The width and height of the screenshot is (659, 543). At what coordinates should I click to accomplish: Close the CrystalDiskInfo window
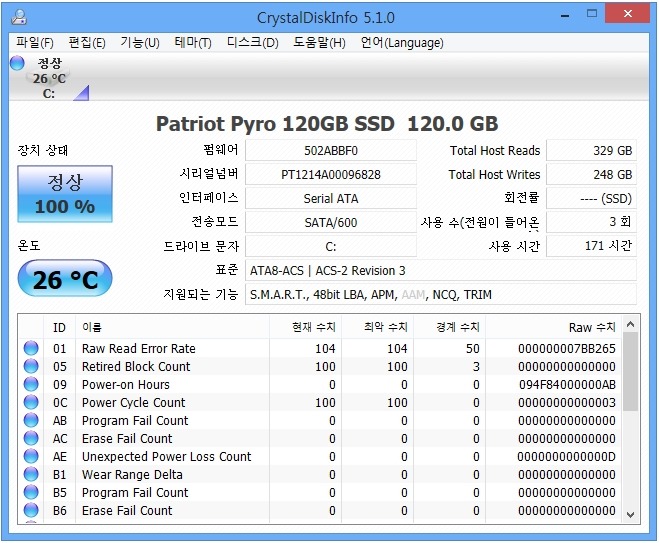pos(628,14)
